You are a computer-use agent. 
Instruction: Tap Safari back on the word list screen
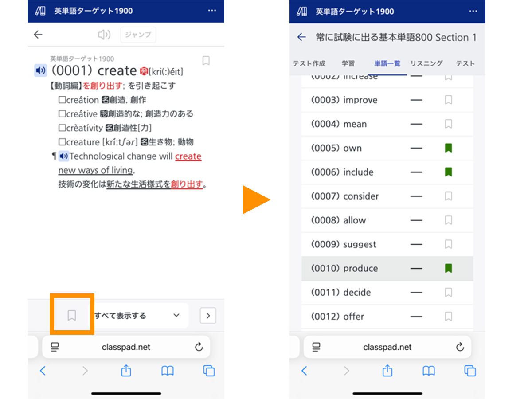[x=304, y=371]
